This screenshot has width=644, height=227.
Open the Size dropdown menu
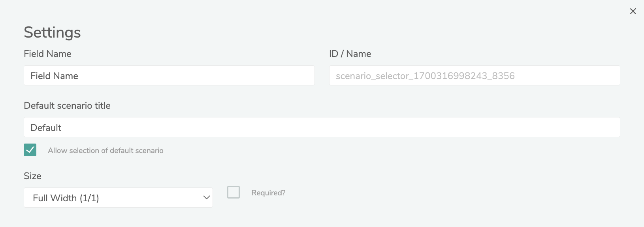pyautogui.click(x=118, y=198)
